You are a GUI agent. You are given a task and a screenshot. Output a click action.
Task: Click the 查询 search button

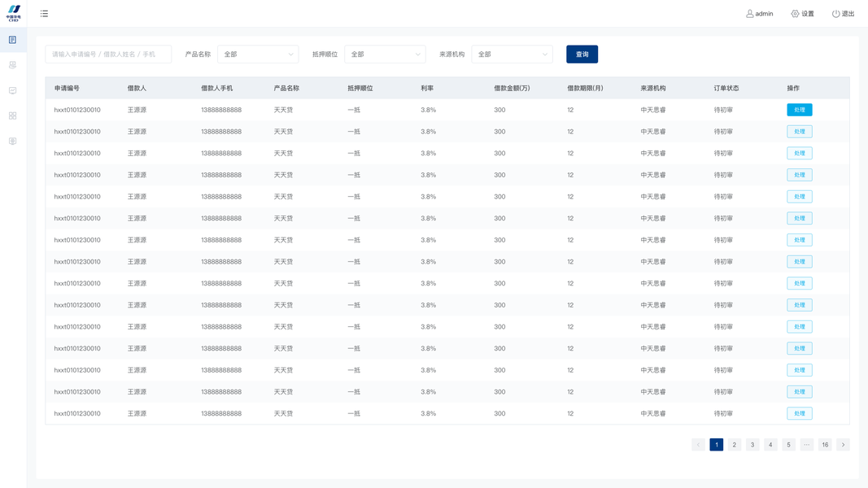[x=582, y=54]
